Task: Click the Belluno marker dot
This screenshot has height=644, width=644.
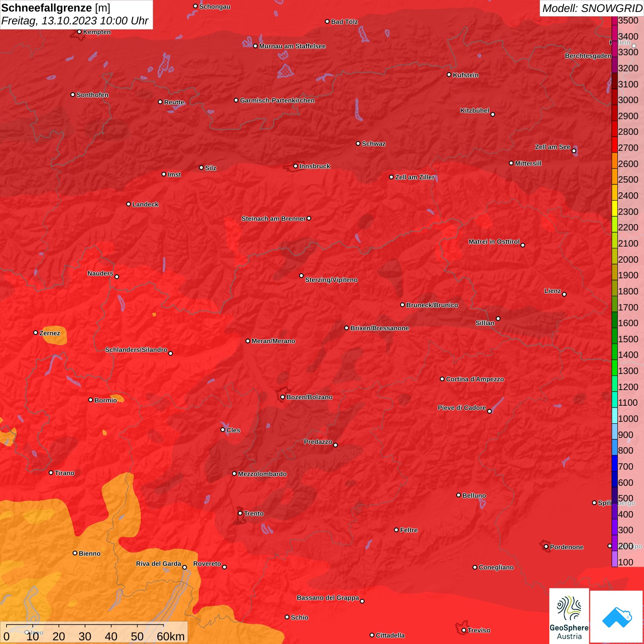Action: pyautogui.click(x=458, y=495)
